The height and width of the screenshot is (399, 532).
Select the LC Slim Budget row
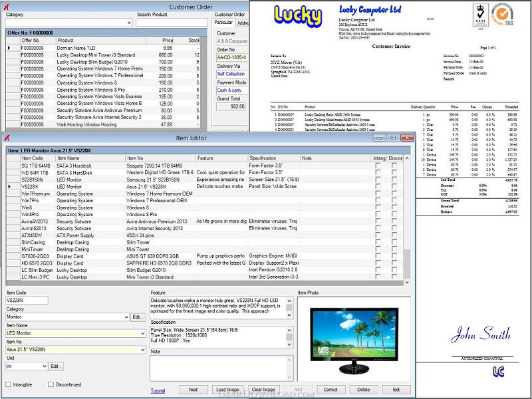point(205,270)
